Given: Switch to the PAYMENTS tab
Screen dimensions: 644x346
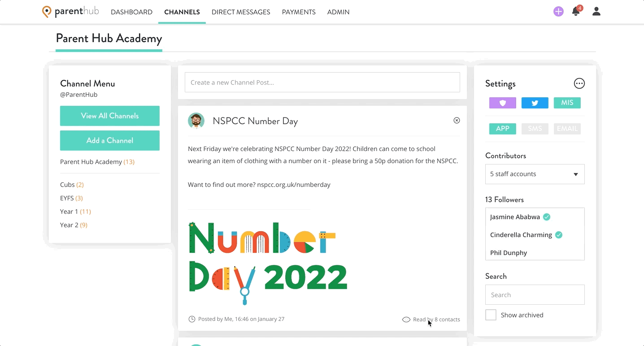Looking at the screenshot, I should coord(299,12).
